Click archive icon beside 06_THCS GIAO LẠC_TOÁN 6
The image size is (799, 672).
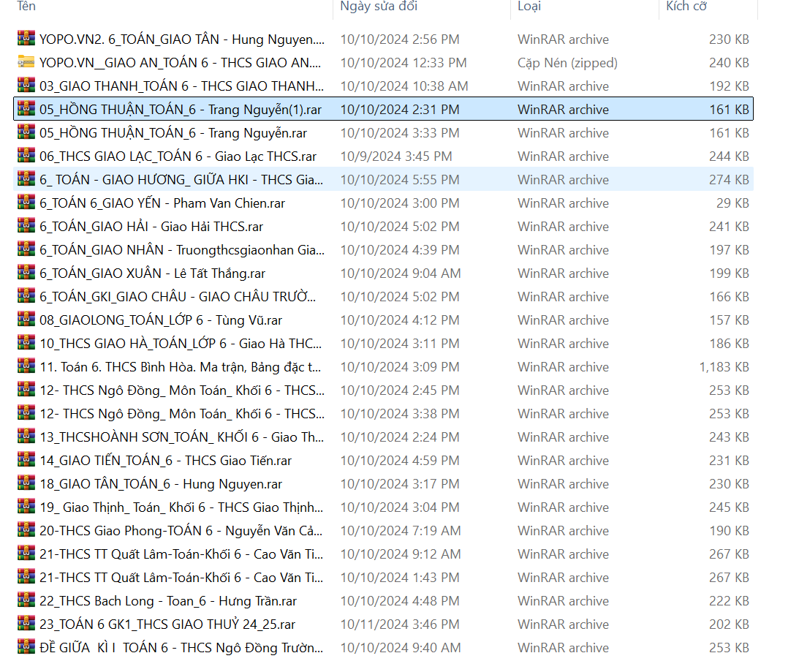click(x=26, y=156)
